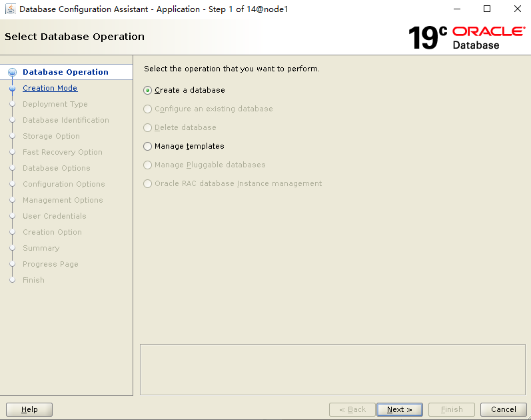The width and height of the screenshot is (531, 420).
Task: Click the Creation Mode step marker dot
Action: 12,88
